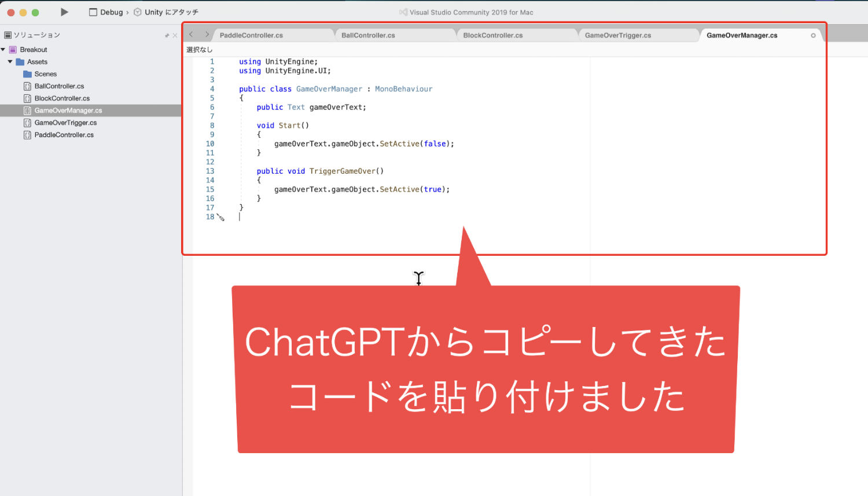
Task: Open GameOverTrigger.cs in the solution tree
Action: [65, 123]
